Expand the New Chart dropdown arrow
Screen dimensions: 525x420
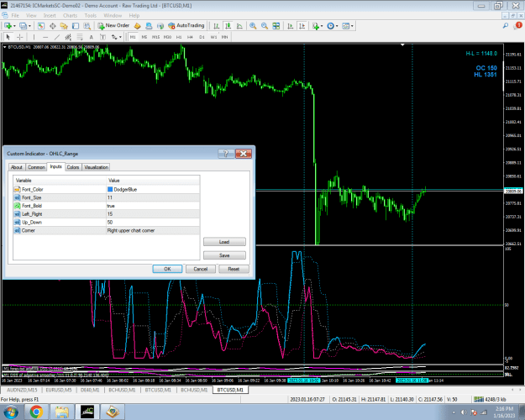(x=14, y=26)
